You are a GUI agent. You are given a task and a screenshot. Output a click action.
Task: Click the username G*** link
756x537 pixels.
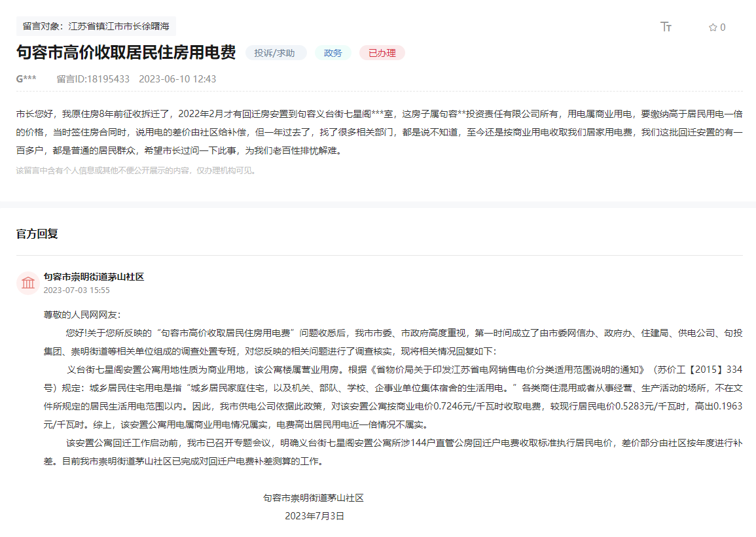(x=24, y=79)
